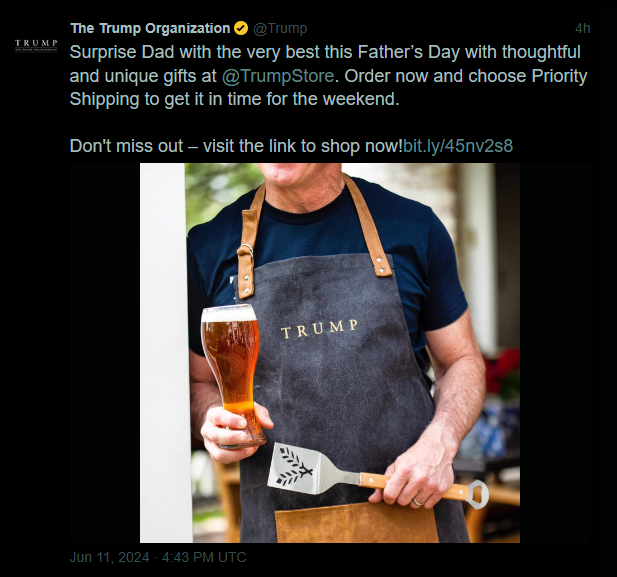Click the wedding ring on the hand
This screenshot has width=617, height=577.
(417, 502)
